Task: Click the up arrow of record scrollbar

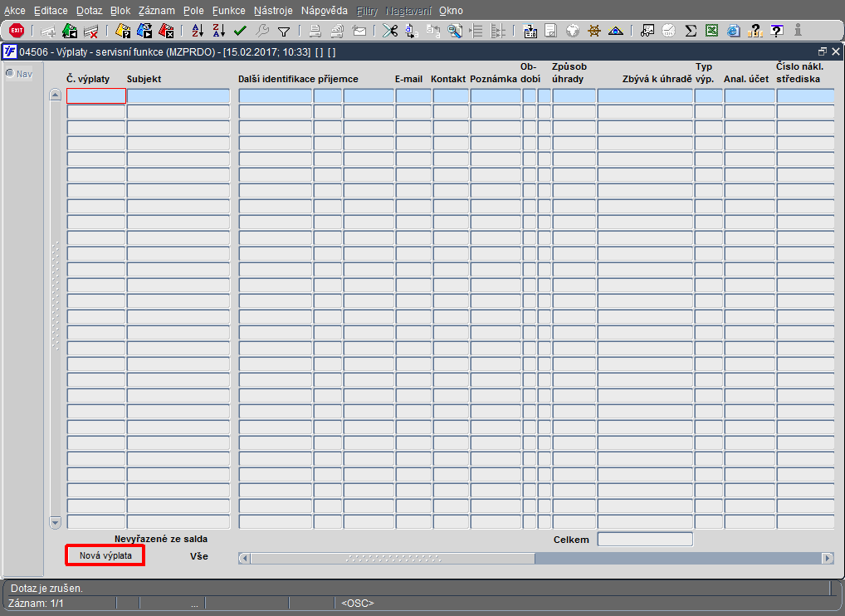Action: point(55,95)
